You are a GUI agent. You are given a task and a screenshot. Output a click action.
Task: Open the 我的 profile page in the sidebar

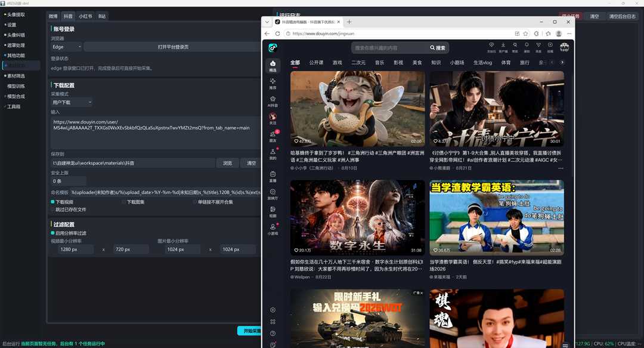pyautogui.click(x=273, y=154)
